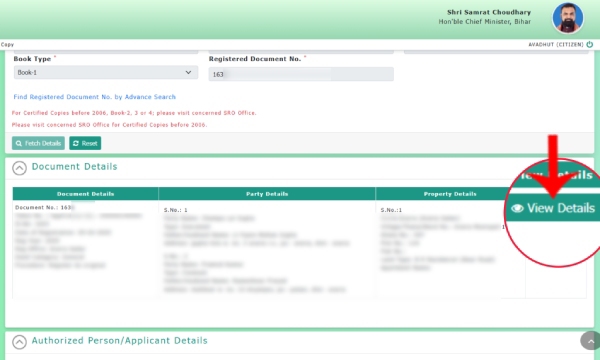Click the View Details eye button
Image resolution: width=600 pixels, height=360 pixels.
[x=553, y=208]
